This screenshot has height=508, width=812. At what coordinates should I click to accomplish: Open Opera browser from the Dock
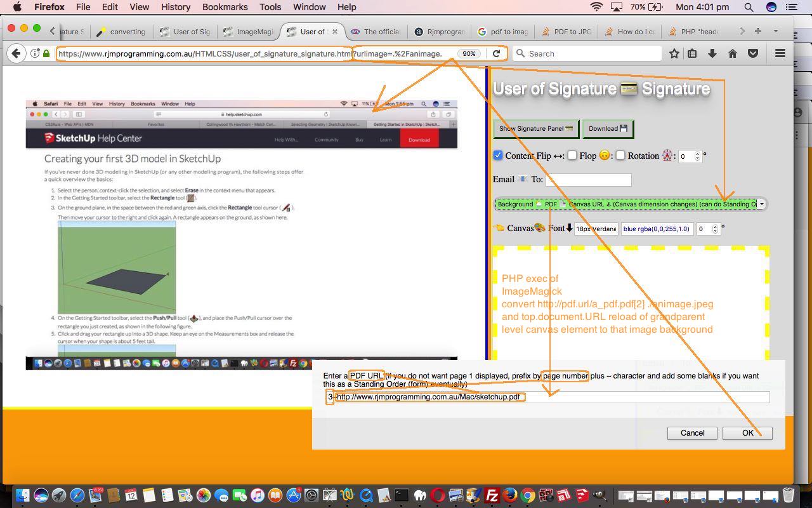(x=438, y=495)
